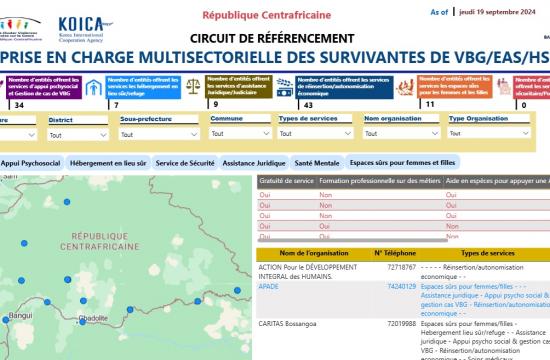Open the District dropdown

pyautogui.click(x=78, y=135)
